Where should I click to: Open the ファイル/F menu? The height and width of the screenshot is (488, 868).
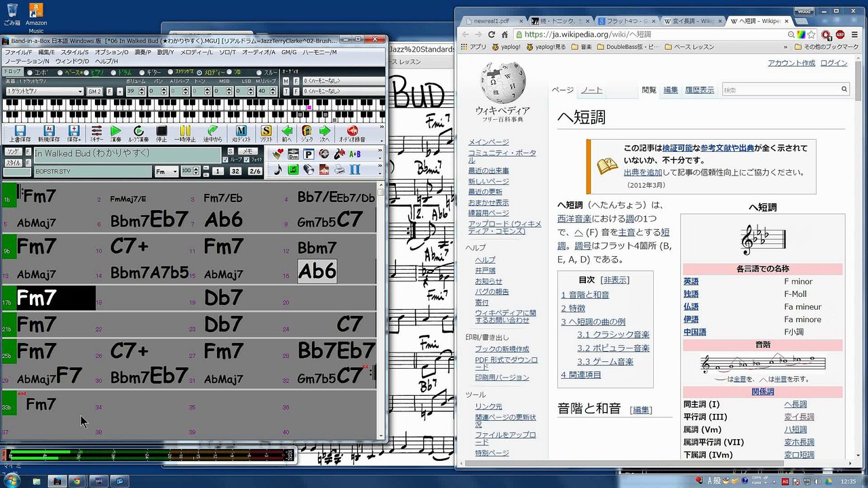coord(18,52)
